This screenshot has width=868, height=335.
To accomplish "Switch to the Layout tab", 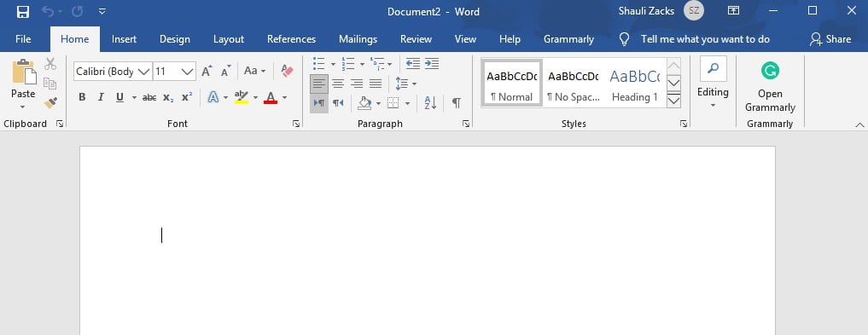I will [x=229, y=39].
